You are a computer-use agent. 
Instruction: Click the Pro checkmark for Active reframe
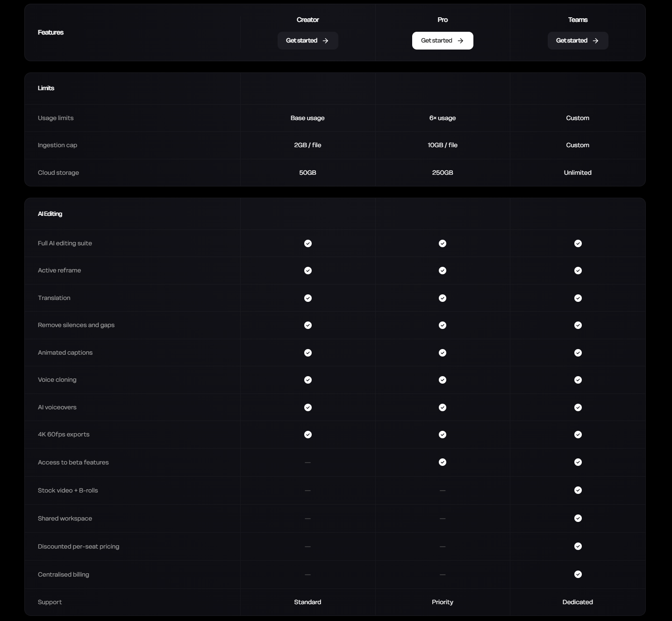pos(443,271)
